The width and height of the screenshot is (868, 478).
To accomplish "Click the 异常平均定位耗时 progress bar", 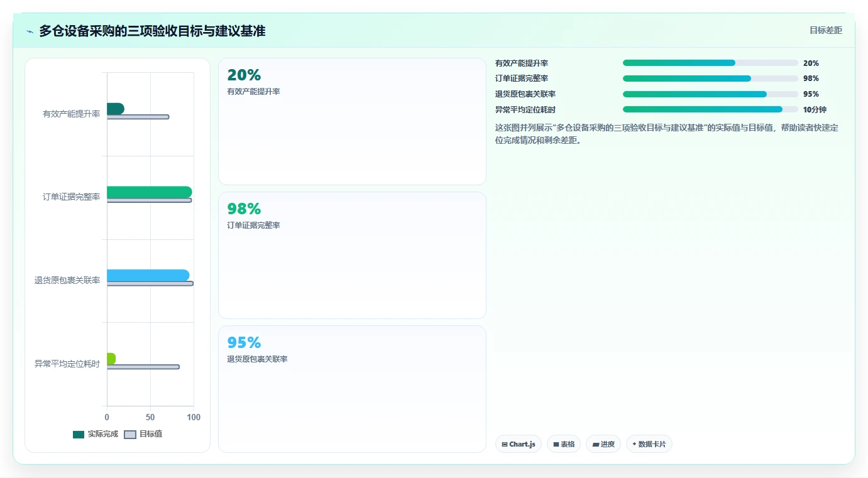I will pos(710,109).
